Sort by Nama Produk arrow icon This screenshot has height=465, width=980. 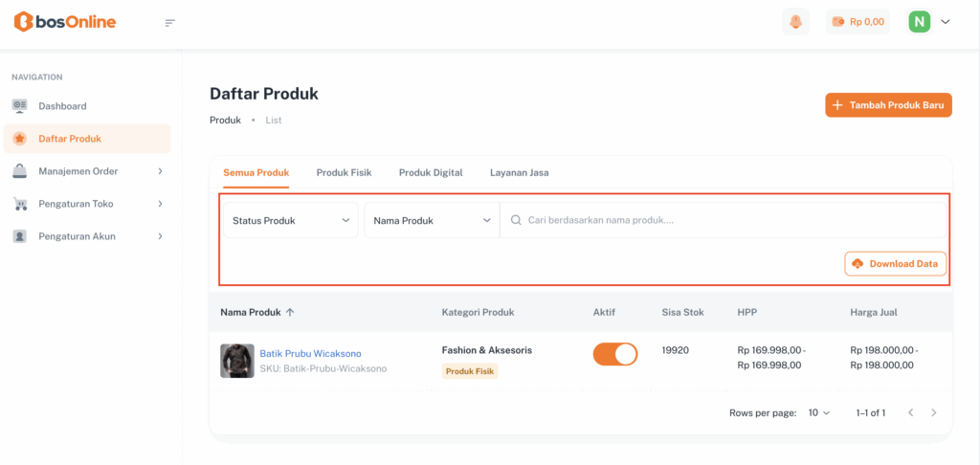290,312
